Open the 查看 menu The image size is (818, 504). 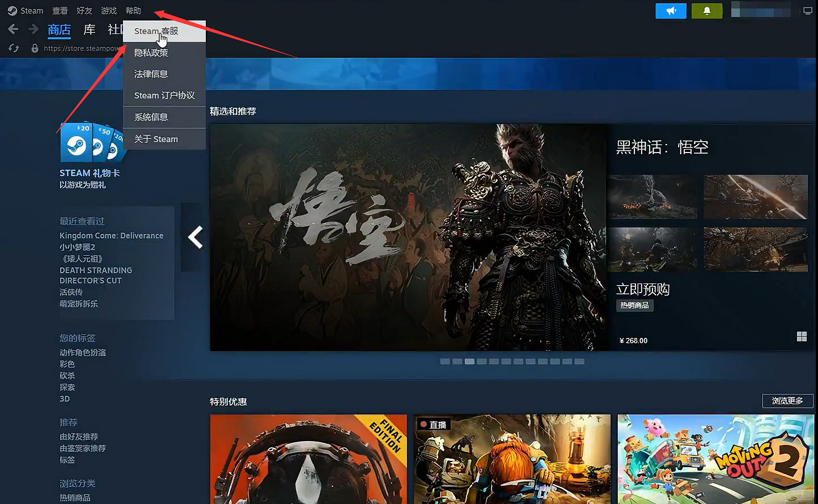pos(60,11)
